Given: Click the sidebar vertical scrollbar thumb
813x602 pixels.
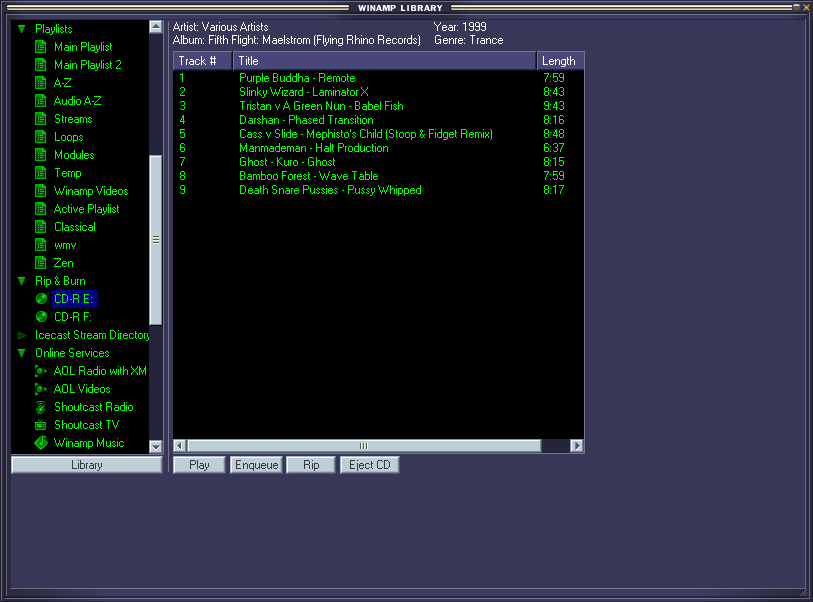Looking at the screenshot, I should (156, 240).
